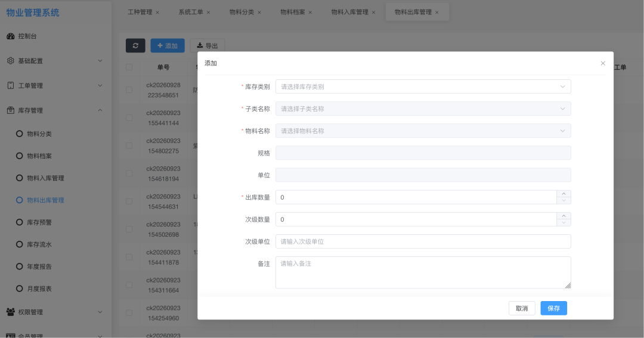Check the row ck20260923 154502698
Viewport: 644px width, 338px height.
tap(129, 229)
